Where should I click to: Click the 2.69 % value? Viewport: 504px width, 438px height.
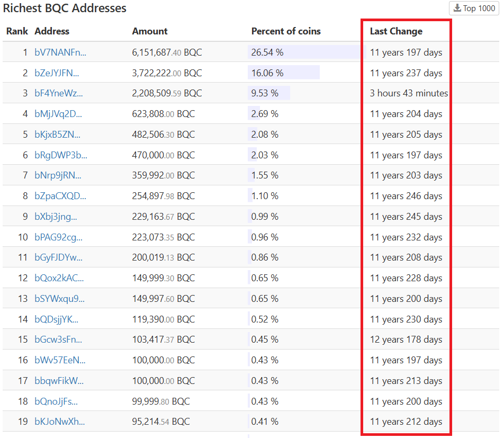click(x=265, y=114)
